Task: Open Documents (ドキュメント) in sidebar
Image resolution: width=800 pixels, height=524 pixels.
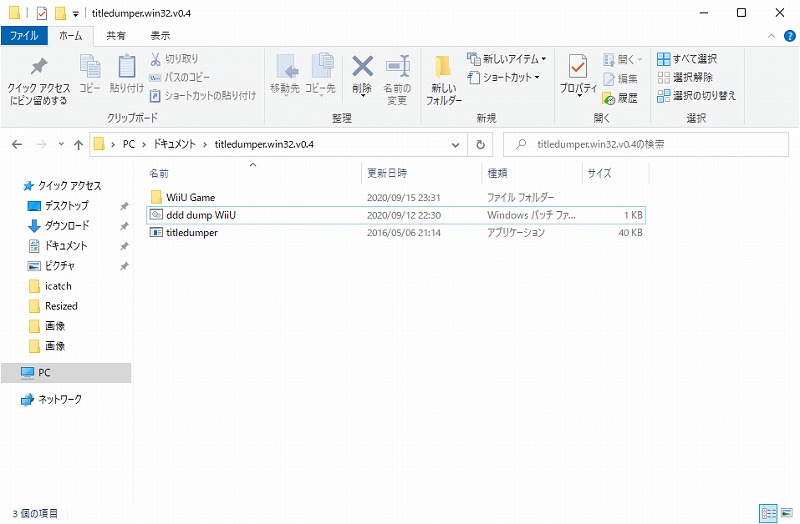Action: pos(57,246)
